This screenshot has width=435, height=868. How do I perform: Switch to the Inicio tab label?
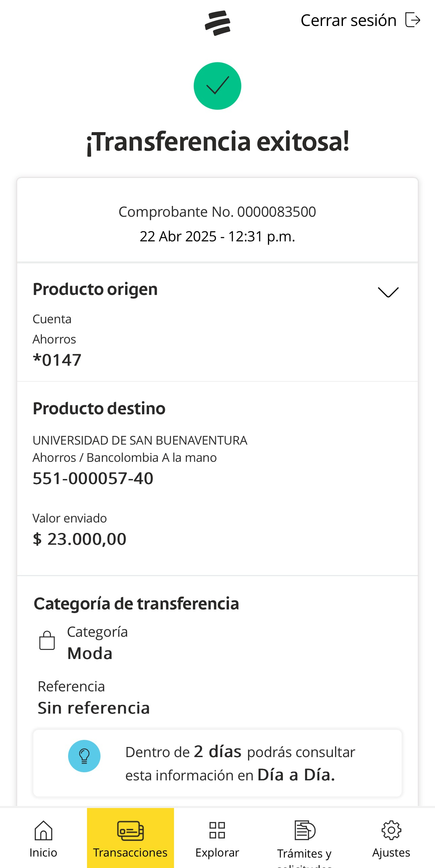pyautogui.click(x=43, y=852)
